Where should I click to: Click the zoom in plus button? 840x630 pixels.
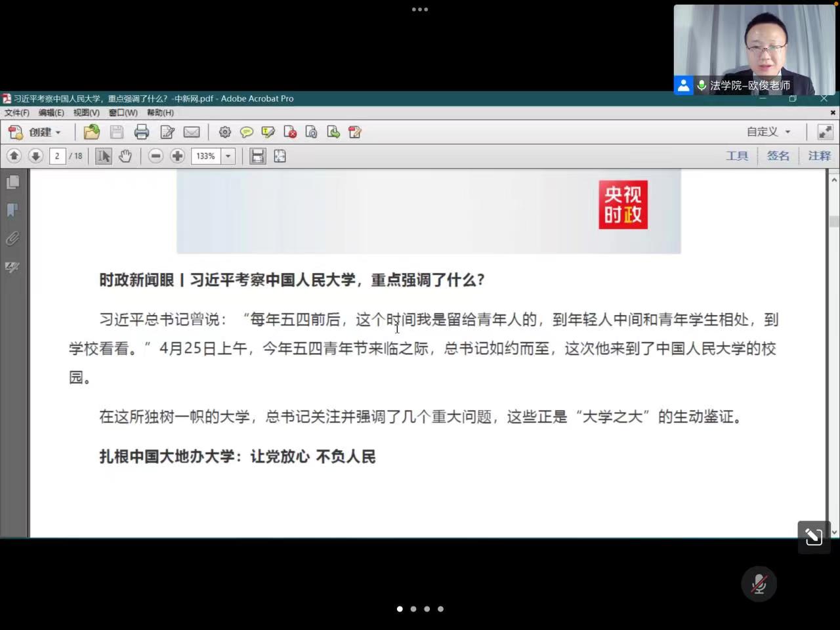[x=177, y=156]
